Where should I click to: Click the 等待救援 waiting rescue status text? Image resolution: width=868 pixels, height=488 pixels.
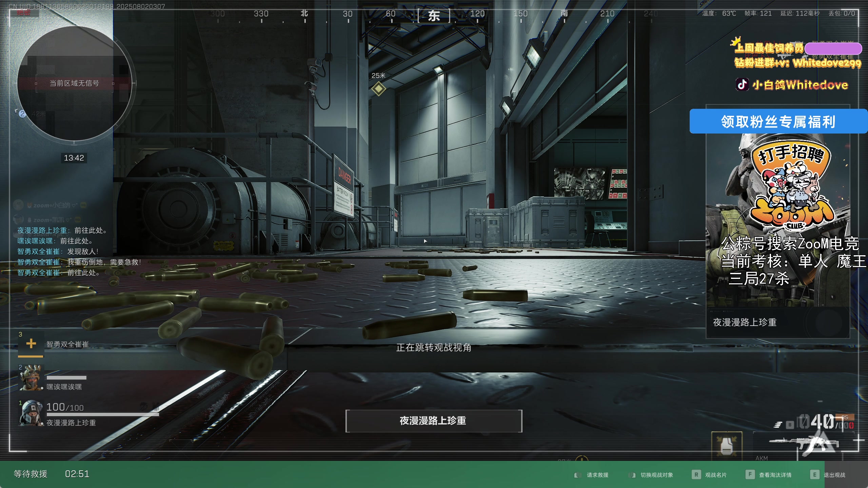pos(31,474)
